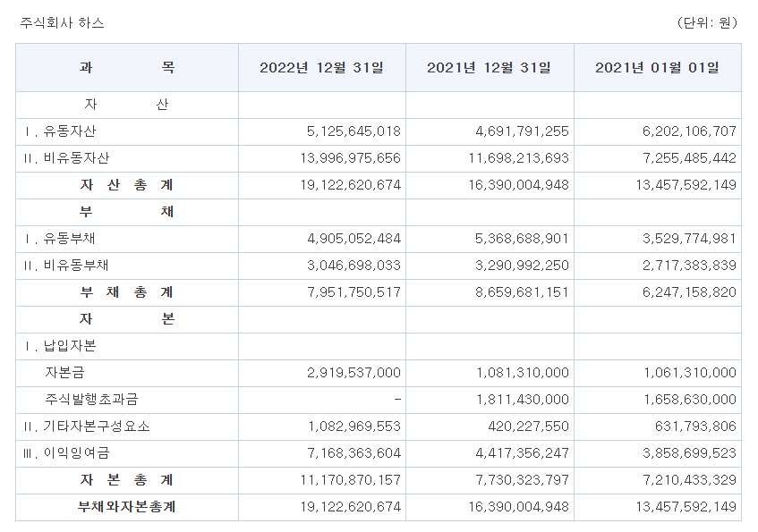This screenshot has width=758, height=532.
Task: Select value 1,658,630,000 in the table
Action: pyautogui.click(x=690, y=400)
